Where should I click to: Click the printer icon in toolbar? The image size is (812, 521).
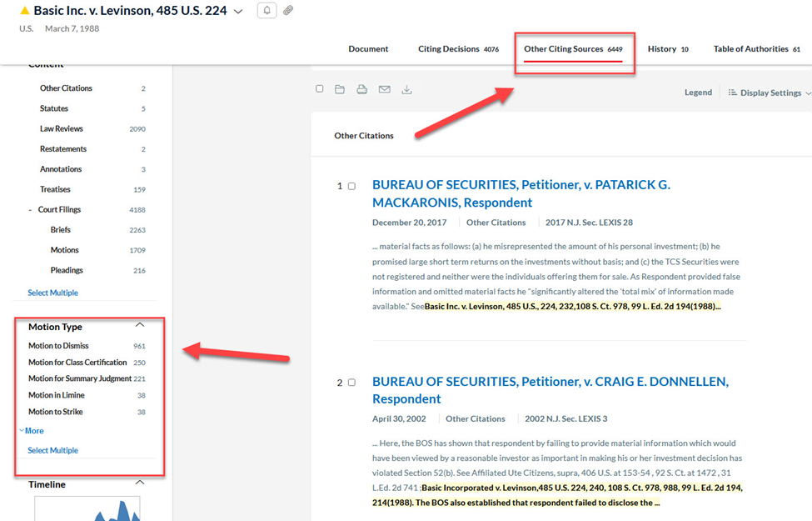click(362, 89)
